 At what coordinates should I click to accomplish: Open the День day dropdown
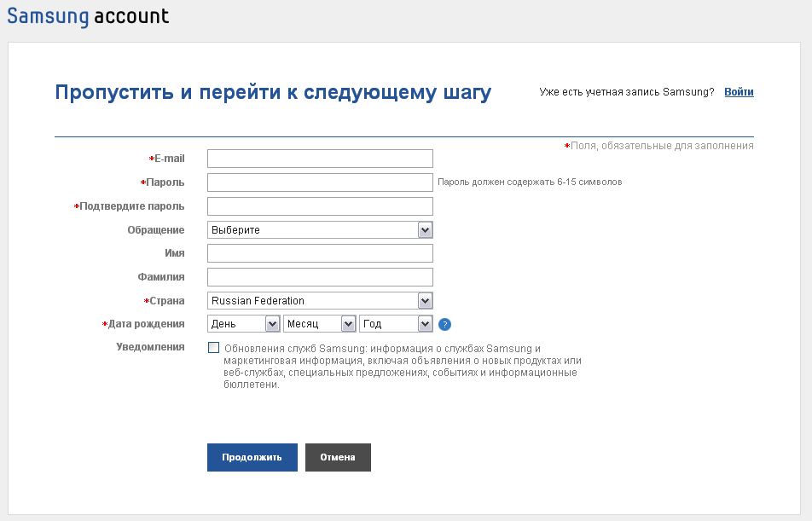click(243, 324)
